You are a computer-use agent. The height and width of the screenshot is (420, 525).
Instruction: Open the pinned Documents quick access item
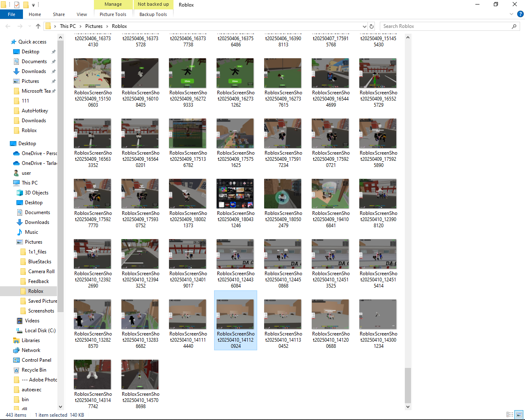34,62
